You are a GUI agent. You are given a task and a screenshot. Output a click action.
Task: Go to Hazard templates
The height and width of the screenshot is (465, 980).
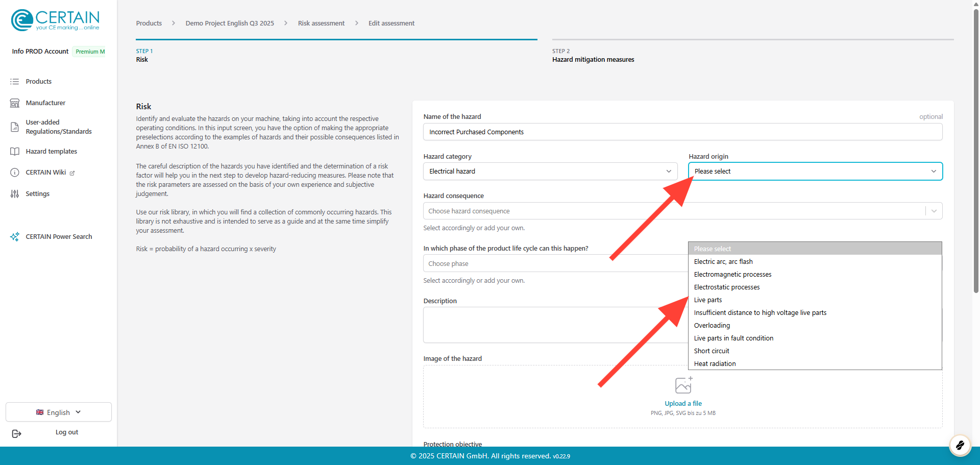[52, 152]
